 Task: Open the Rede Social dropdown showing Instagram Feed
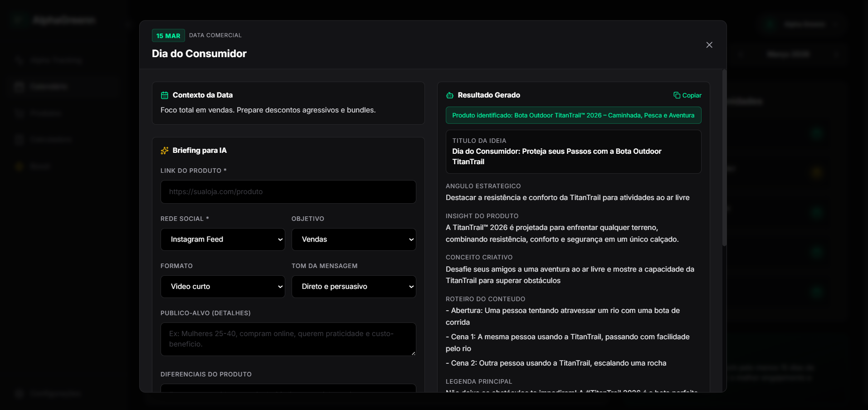pos(223,239)
